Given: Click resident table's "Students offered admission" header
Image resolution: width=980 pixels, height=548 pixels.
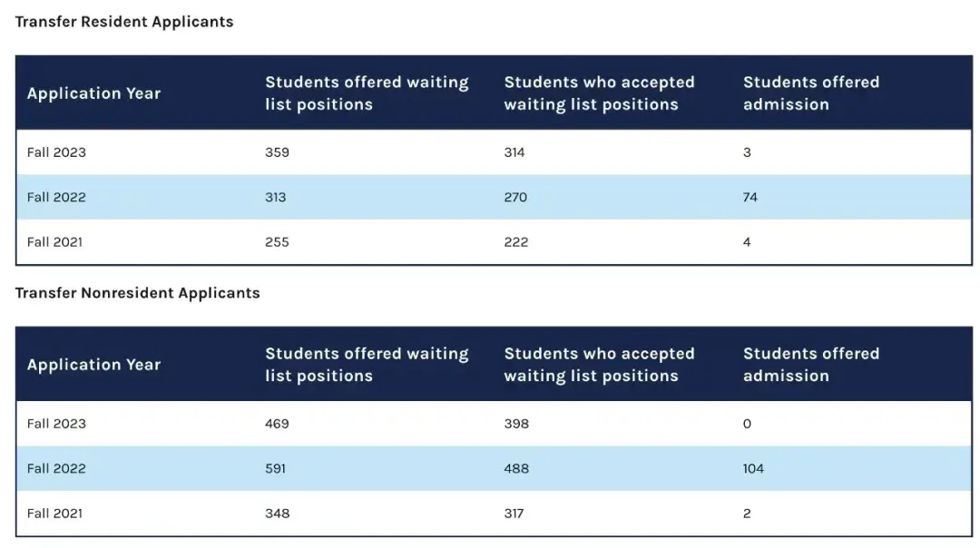Looking at the screenshot, I should 810,93.
